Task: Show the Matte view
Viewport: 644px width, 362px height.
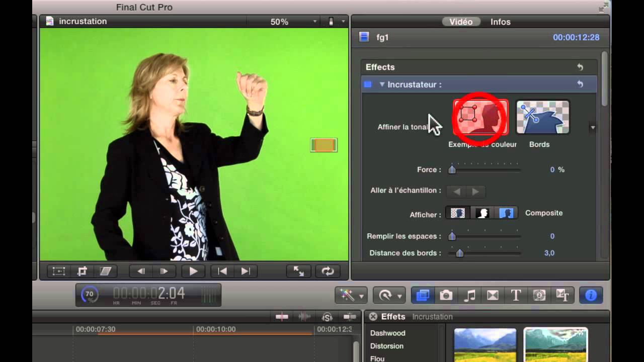Action: click(x=482, y=213)
